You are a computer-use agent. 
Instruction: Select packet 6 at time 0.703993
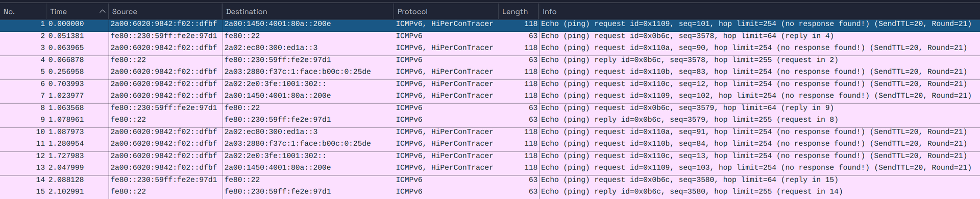pos(490,84)
